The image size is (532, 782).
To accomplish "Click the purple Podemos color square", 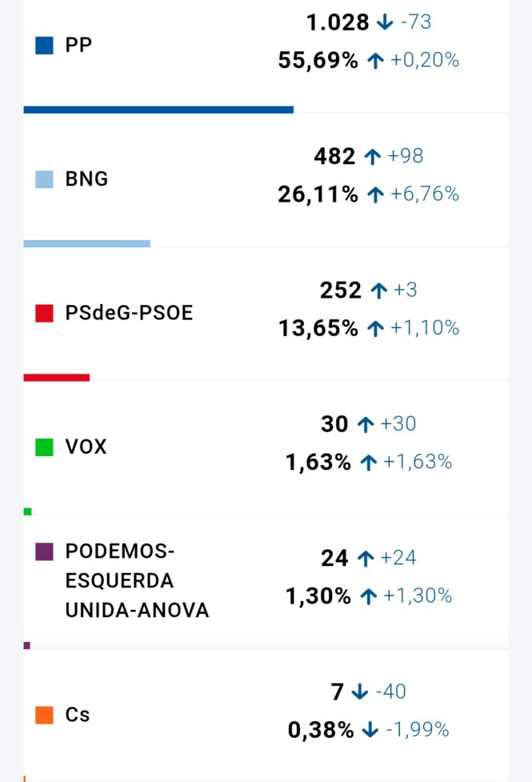I will 45,551.
